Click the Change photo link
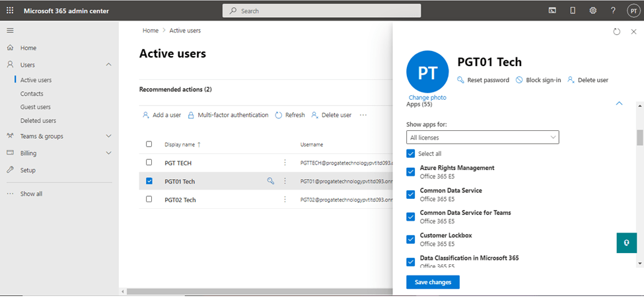Image resolution: width=644 pixels, height=304 pixels. pos(427,98)
